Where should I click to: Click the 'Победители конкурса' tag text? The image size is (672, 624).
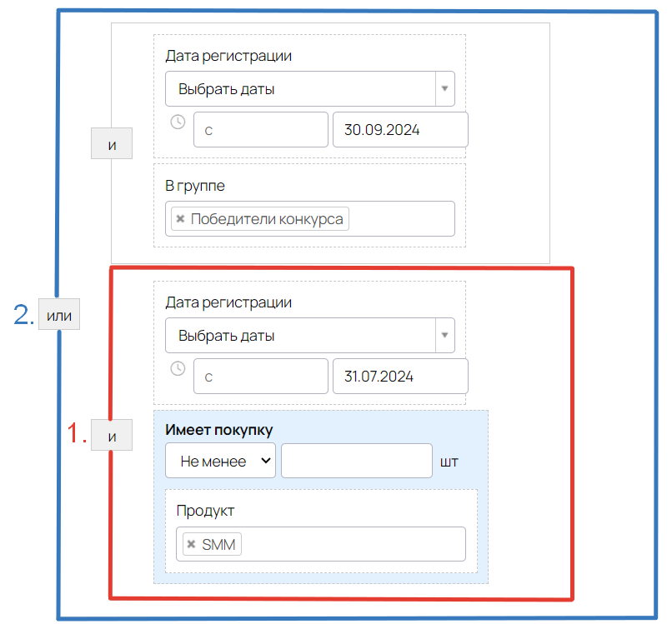pos(267,219)
